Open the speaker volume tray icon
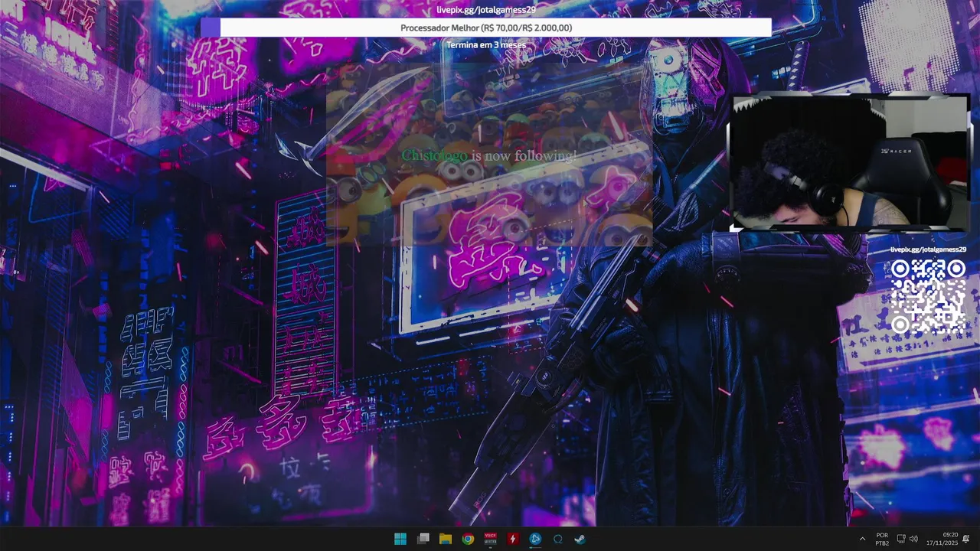The width and height of the screenshot is (980, 551). 913,539
